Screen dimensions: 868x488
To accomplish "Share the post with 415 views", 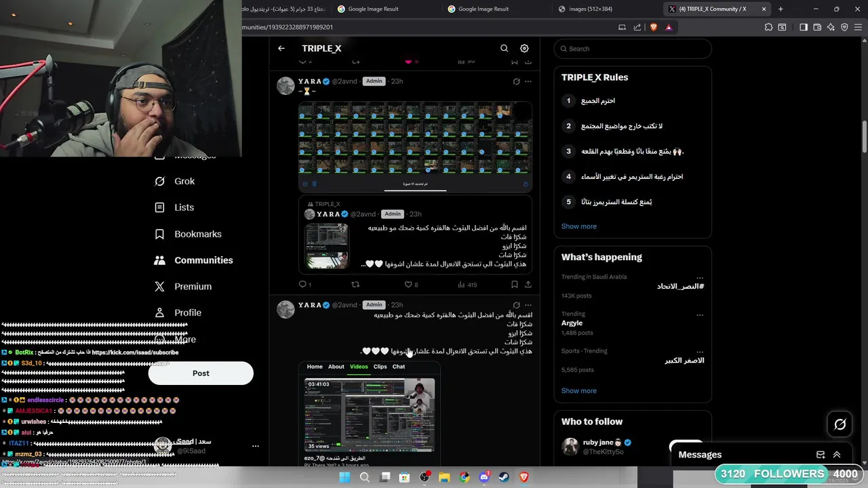I will tap(528, 285).
